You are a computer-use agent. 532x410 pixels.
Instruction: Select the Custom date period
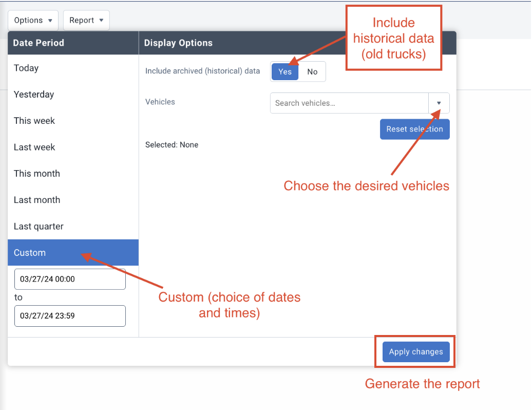(x=73, y=252)
